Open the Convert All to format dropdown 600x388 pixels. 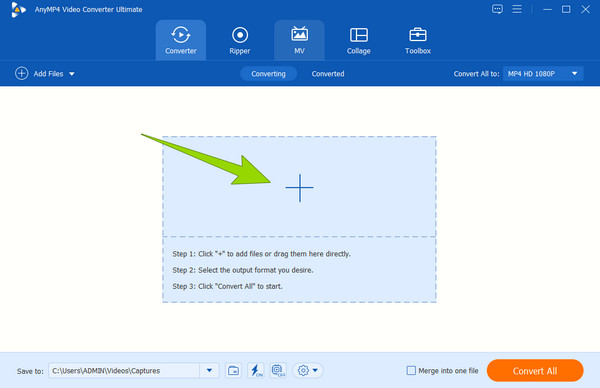pyautogui.click(x=543, y=74)
